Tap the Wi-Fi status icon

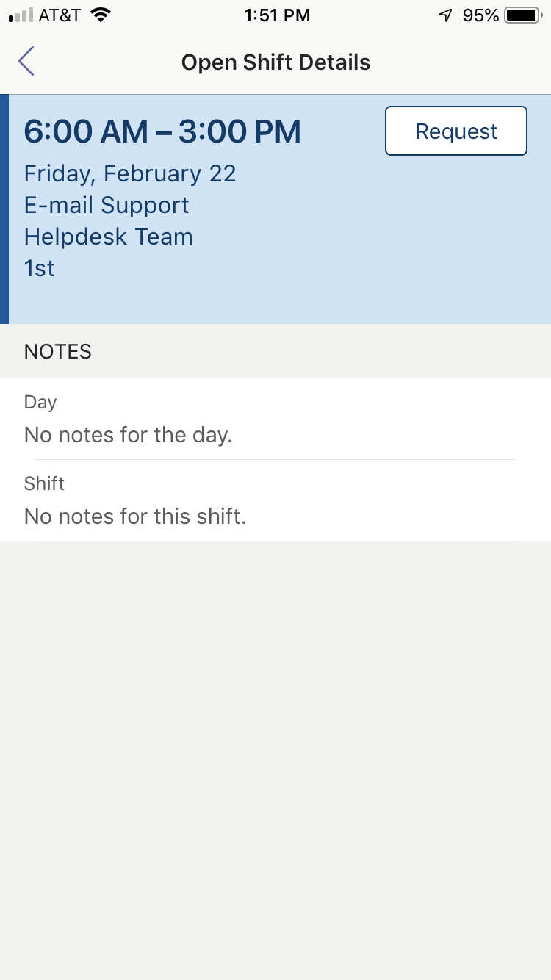[101, 15]
